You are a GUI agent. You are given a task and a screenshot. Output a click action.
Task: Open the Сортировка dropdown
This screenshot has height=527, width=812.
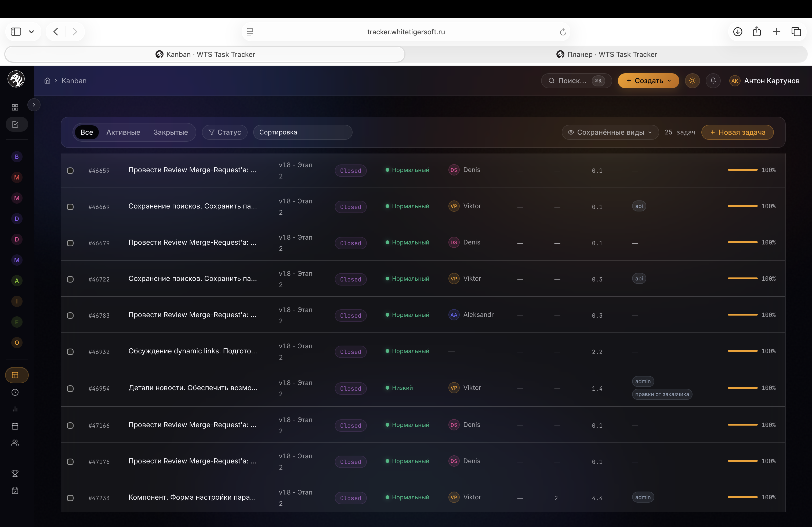coord(303,132)
